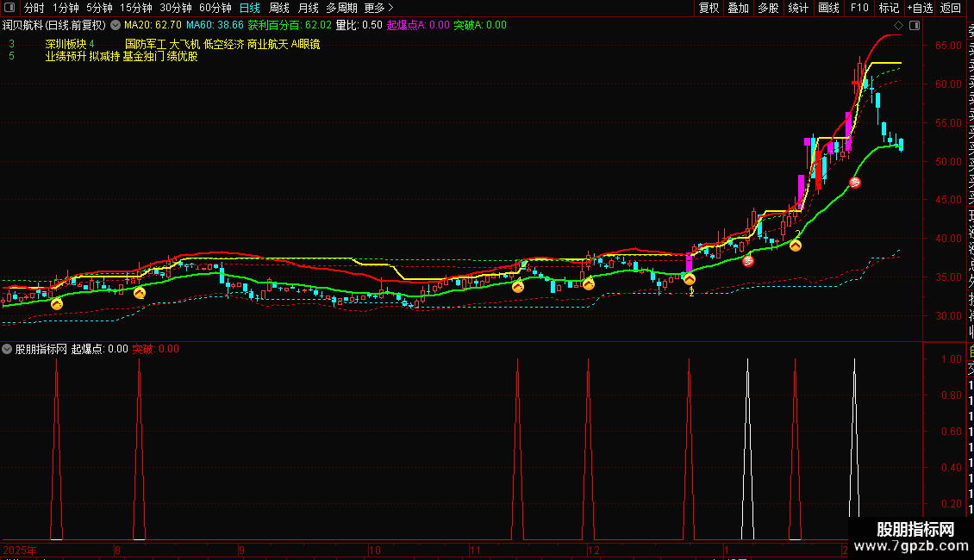This screenshot has height=560, width=974.
Task: Click the orange marker near the 40.00 level
Action: 796,246
